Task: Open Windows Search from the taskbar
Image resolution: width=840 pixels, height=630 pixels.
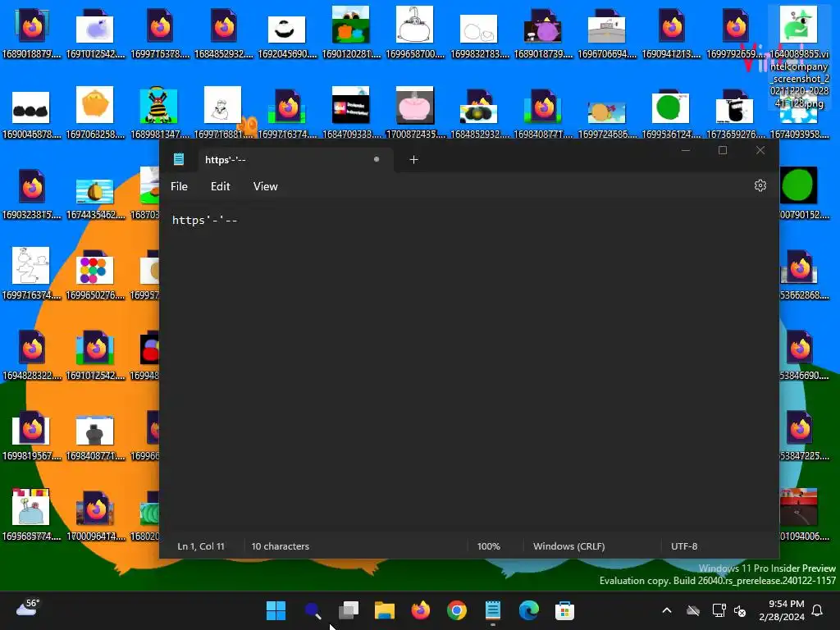Action: [313, 610]
